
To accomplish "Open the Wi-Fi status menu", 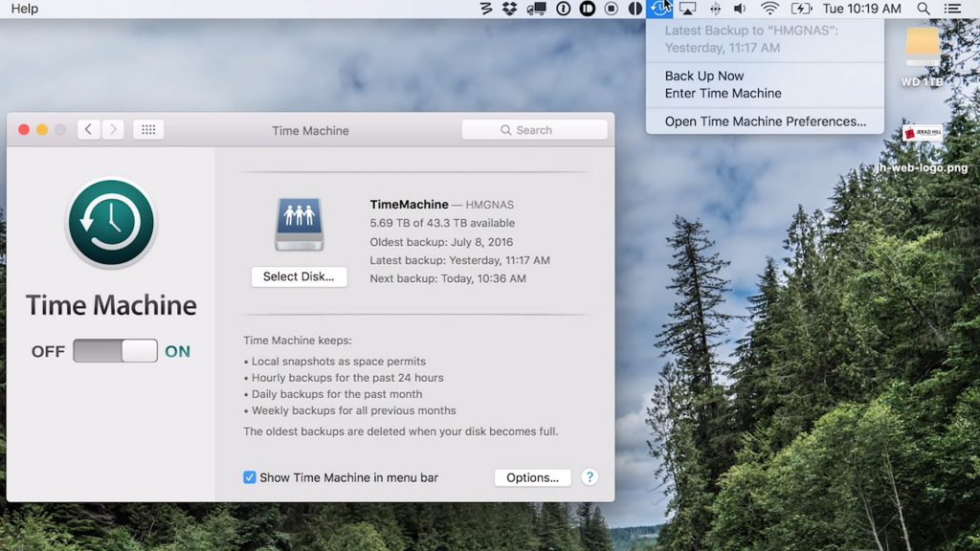I will 769,9.
